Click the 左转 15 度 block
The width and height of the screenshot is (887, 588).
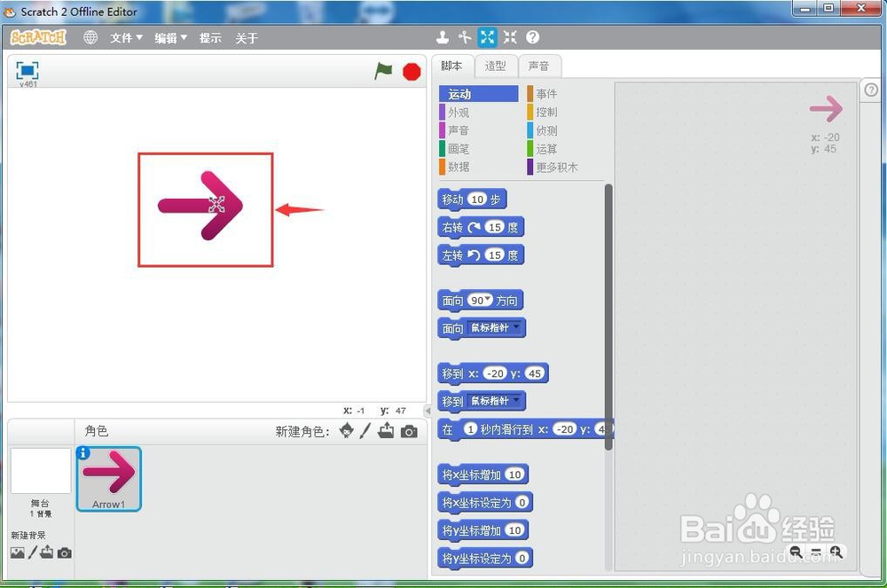[x=481, y=255]
